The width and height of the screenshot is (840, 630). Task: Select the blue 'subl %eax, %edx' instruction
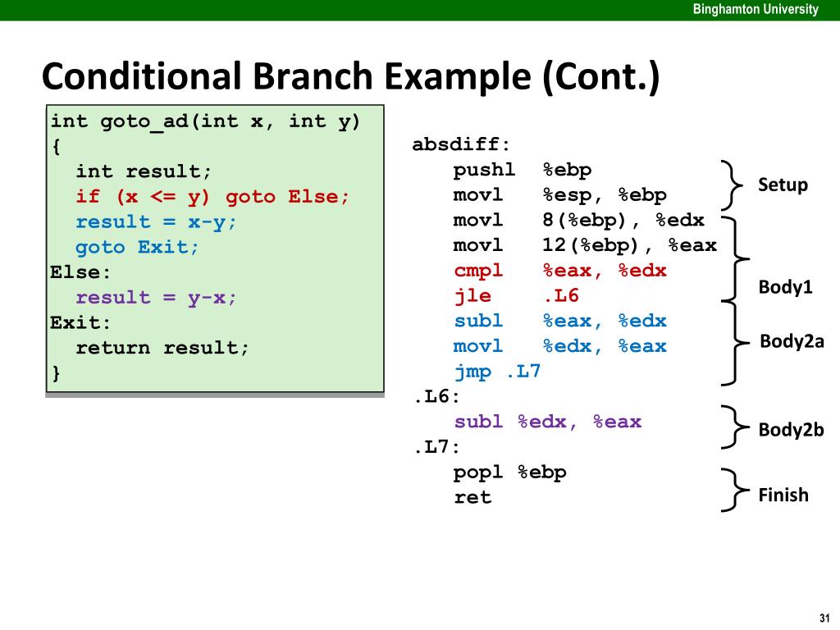559,321
